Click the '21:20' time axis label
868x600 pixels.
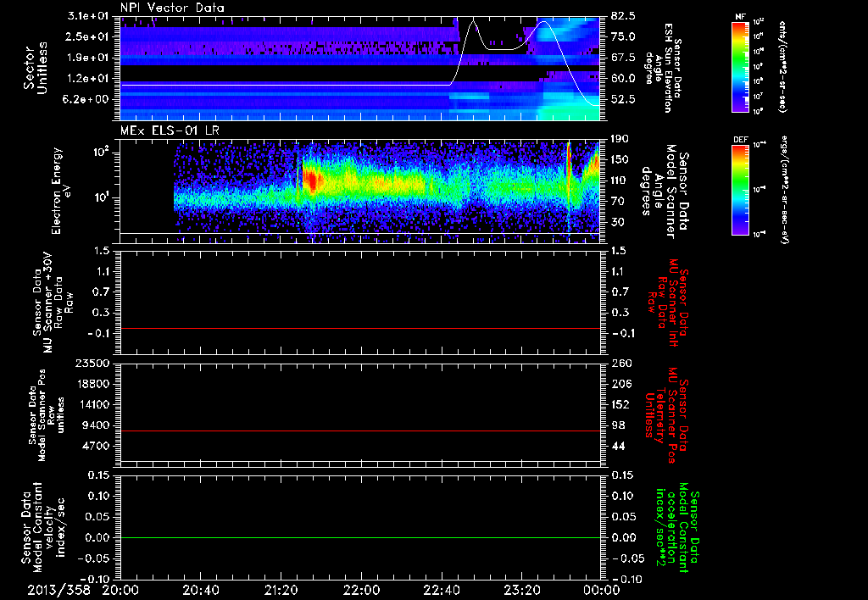[281, 590]
